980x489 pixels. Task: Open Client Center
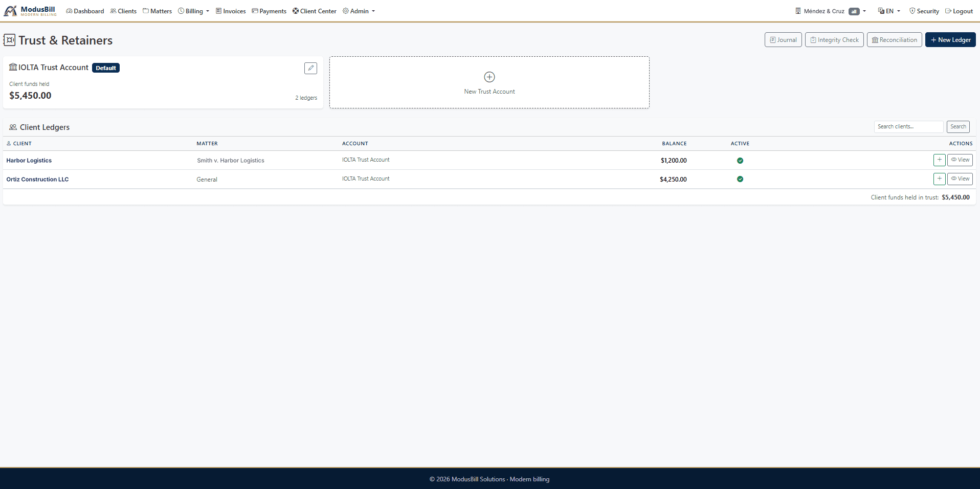315,11
